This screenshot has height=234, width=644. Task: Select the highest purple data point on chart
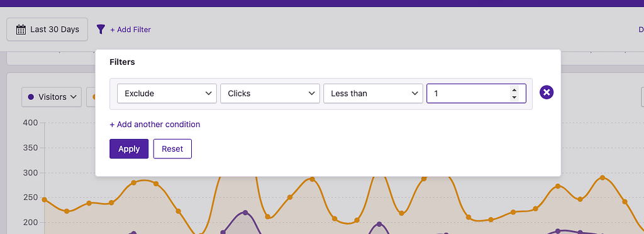245,213
